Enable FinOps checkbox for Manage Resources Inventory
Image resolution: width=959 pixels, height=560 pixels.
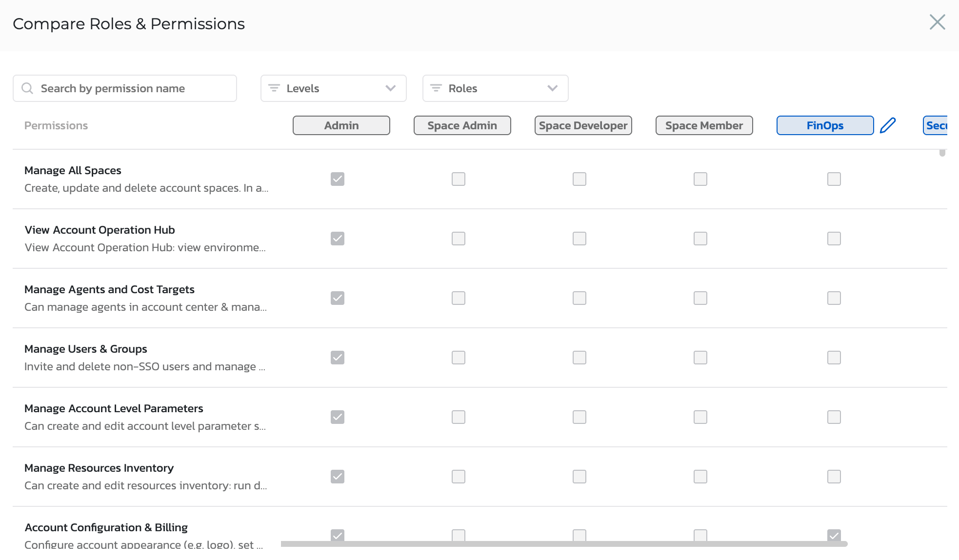click(x=834, y=477)
